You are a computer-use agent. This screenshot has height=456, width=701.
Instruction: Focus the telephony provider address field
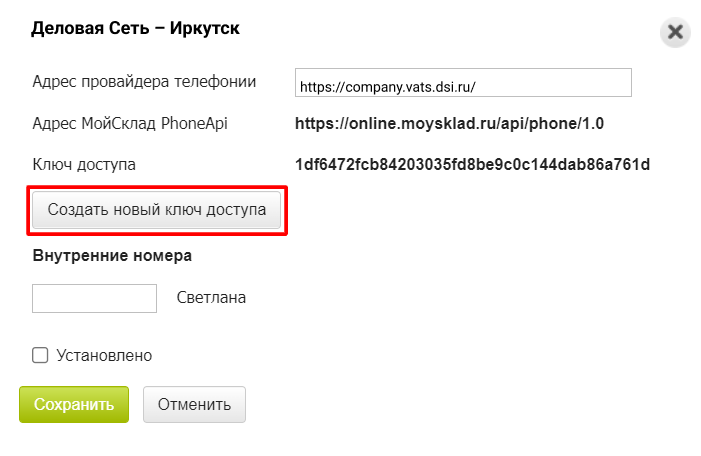pyautogui.click(x=463, y=83)
